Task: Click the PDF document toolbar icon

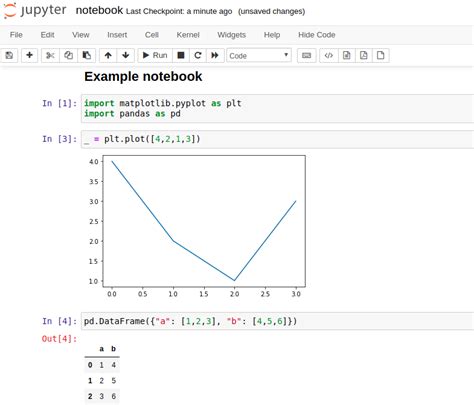Action: tap(364, 55)
